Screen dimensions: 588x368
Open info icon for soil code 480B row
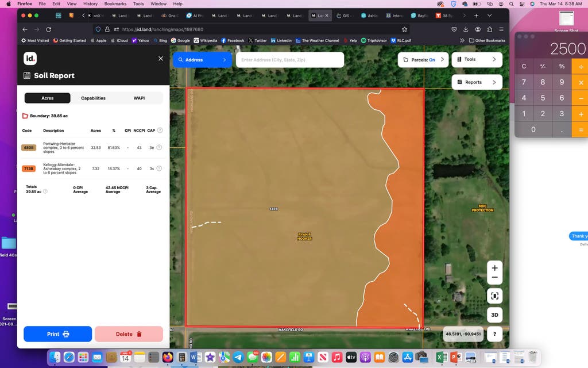click(159, 148)
